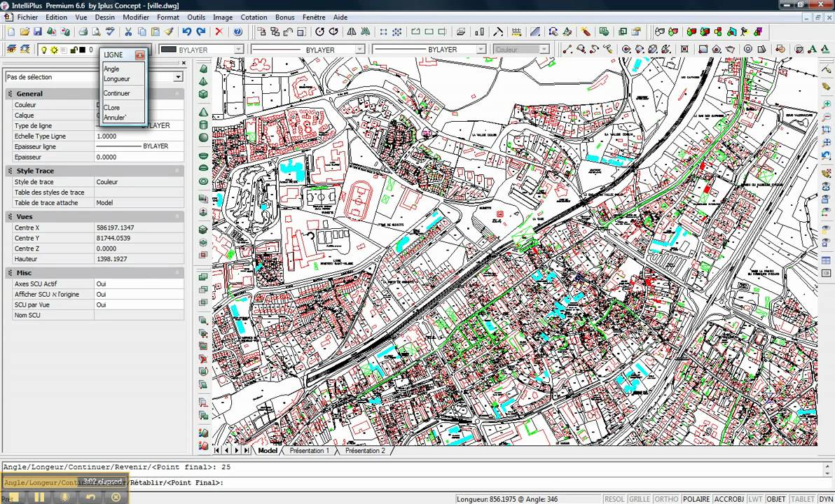Toggle layer on/off light bulb
The image size is (835, 504).
pyautogui.click(x=43, y=50)
